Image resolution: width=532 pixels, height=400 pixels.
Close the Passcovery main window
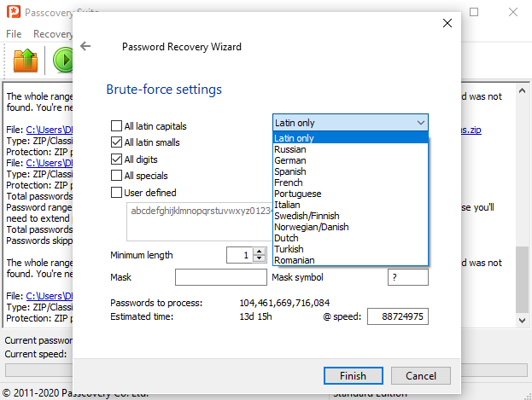(513, 12)
